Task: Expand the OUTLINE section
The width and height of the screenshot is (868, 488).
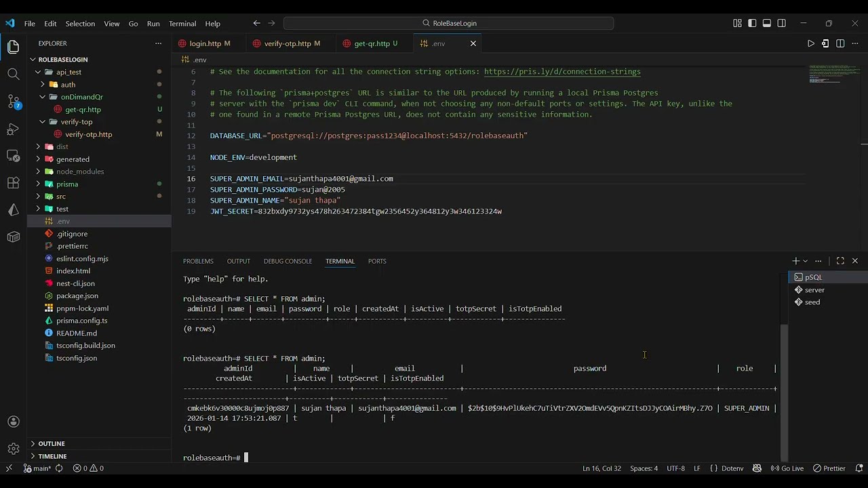Action: [x=99, y=443]
